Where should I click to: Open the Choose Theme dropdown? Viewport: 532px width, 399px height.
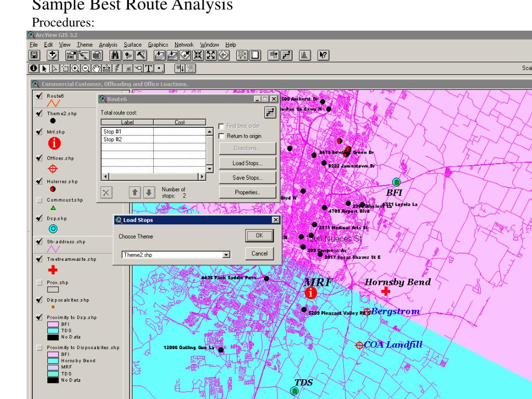[x=227, y=255]
